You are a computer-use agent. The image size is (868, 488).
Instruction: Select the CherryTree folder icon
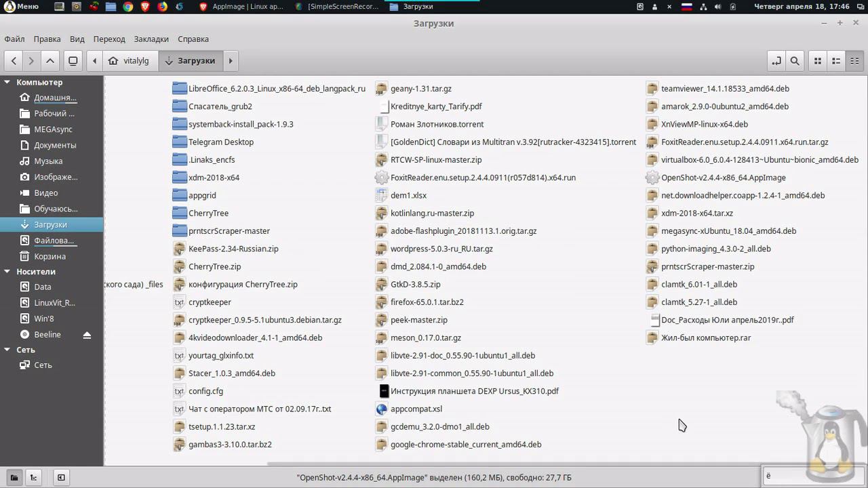(x=179, y=213)
